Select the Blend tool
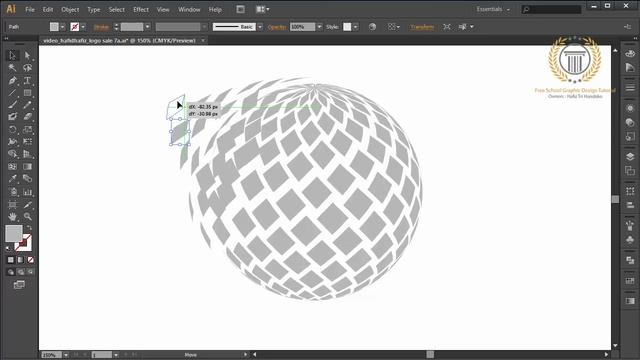Viewport: 640px width, 360px height. [27, 179]
